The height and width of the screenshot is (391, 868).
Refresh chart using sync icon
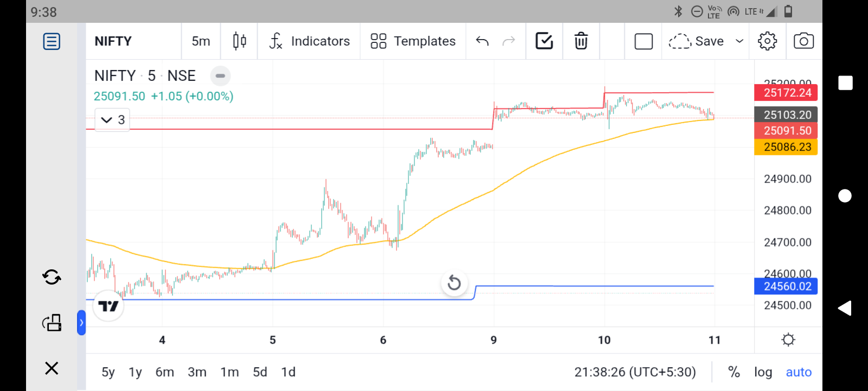click(x=52, y=278)
